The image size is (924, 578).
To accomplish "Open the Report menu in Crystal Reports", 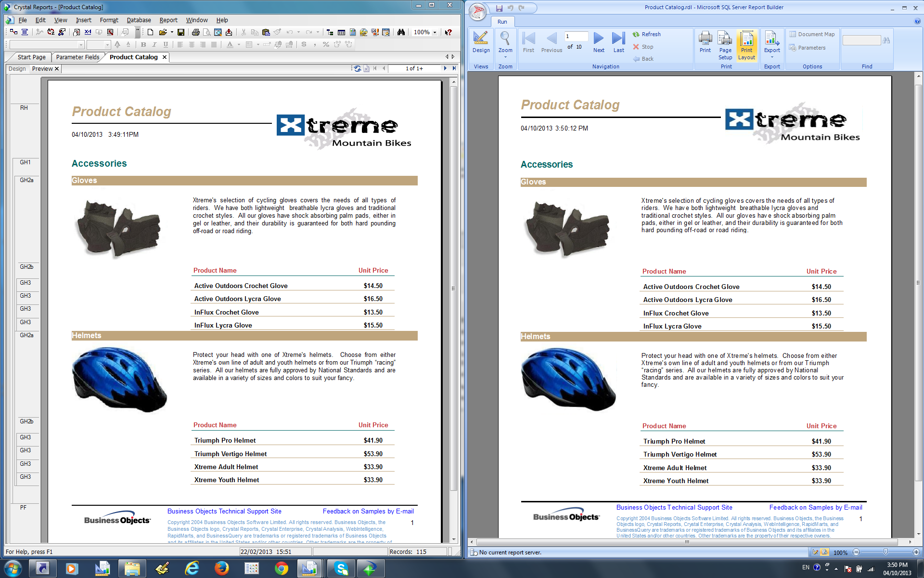I will (168, 20).
